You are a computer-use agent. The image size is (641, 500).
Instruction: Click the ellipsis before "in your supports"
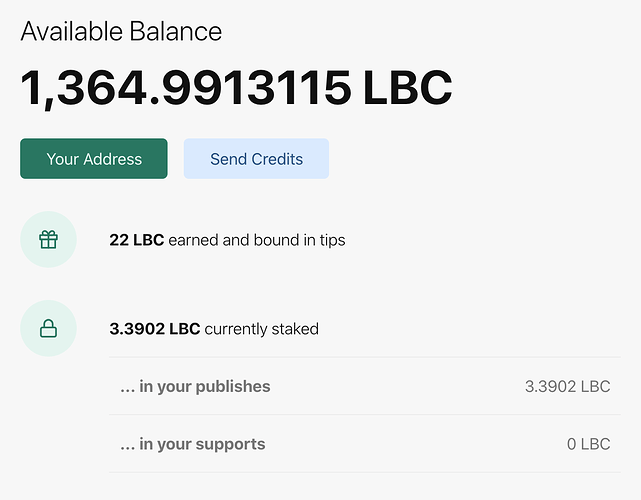click(127, 446)
